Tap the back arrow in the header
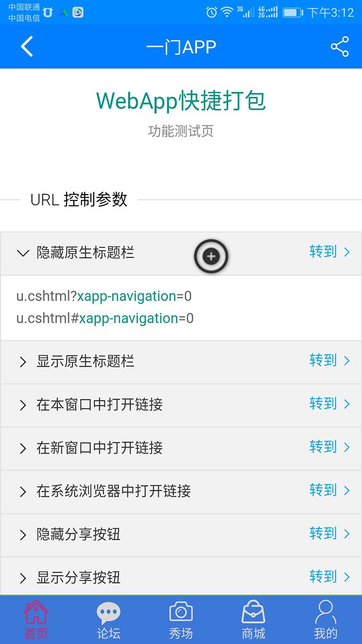The width and height of the screenshot is (362, 644). click(x=27, y=47)
